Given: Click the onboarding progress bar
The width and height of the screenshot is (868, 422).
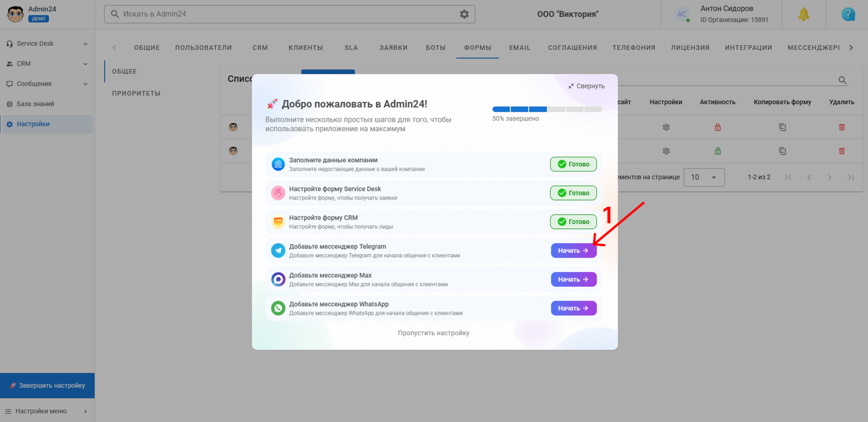Looking at the screenshot, I should (x=547, y=109).
